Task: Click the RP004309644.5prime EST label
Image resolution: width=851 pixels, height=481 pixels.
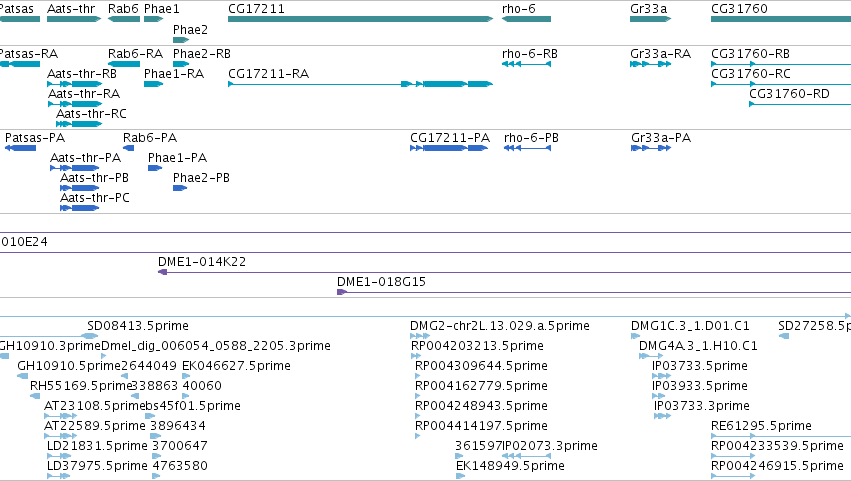Action: point(481,366)
